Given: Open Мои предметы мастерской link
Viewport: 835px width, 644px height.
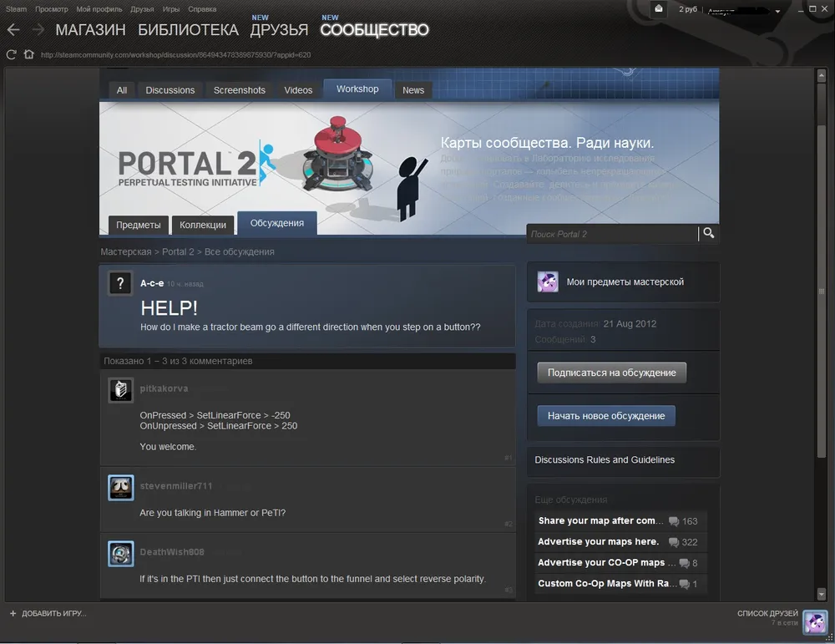Looking at the screenshot, I should [625, 281].
